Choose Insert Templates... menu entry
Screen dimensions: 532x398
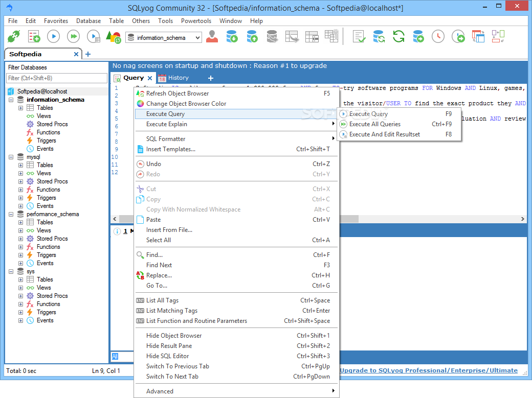tap(236, 149)
